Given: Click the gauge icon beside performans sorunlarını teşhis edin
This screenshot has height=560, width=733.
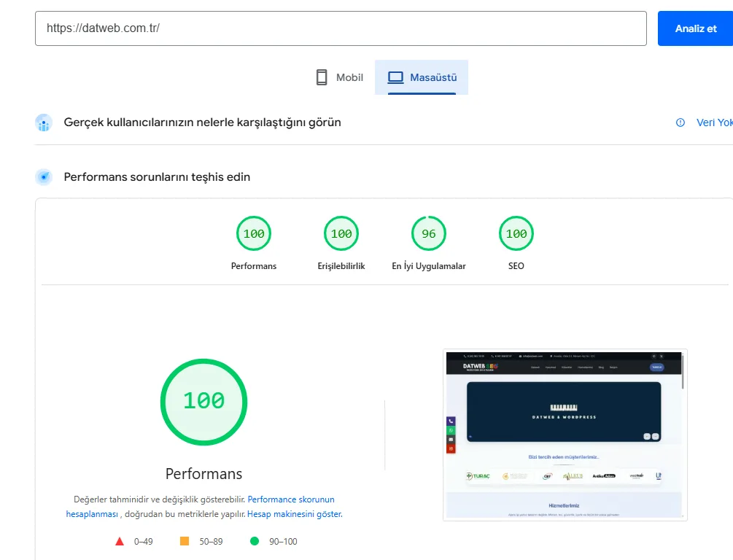Looking at the screenshot, I should coord(44,176).
